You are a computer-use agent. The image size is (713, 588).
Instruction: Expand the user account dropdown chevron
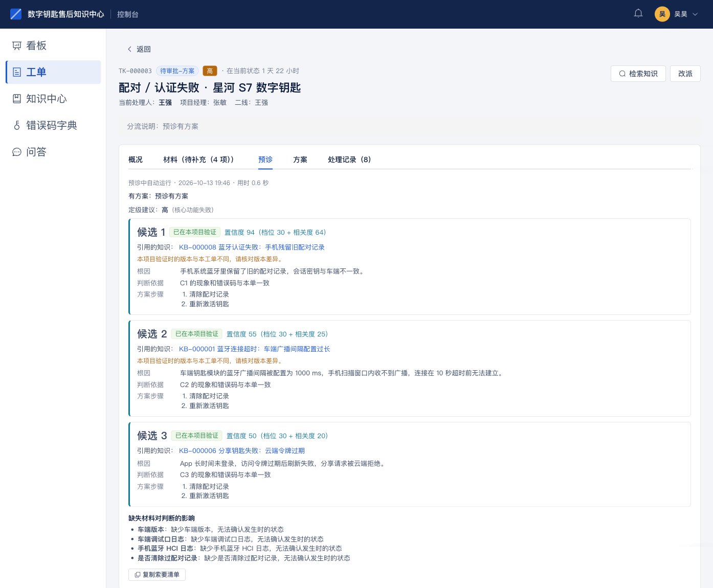(x=695, y=14)
